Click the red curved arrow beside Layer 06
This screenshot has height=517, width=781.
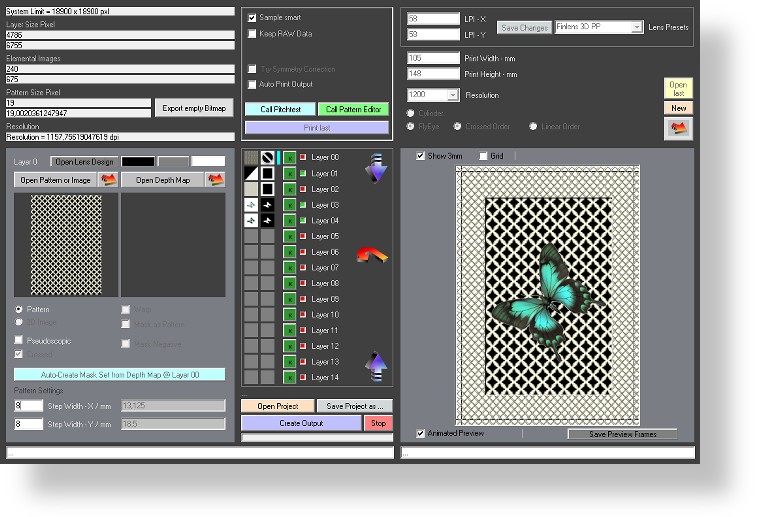[x=372, y=256]
